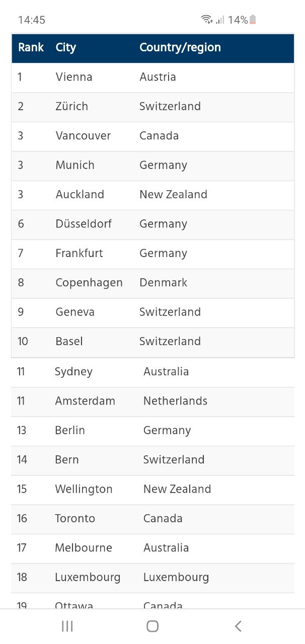Tap the Zürich row city name
305x644 pixels.
[x=72, y=106]
